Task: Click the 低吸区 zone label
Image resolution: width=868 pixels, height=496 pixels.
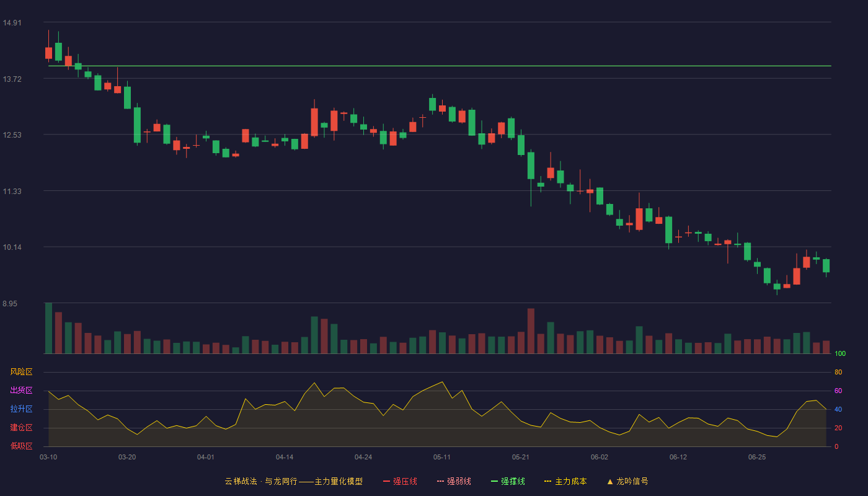Action: pyautogui.click(x=21, y=446)
